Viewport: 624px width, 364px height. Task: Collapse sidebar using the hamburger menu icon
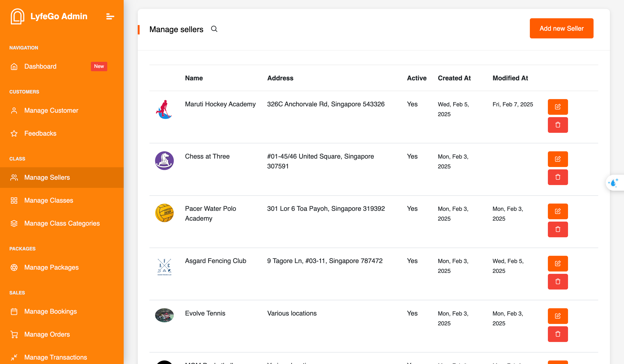pos(110,17)
